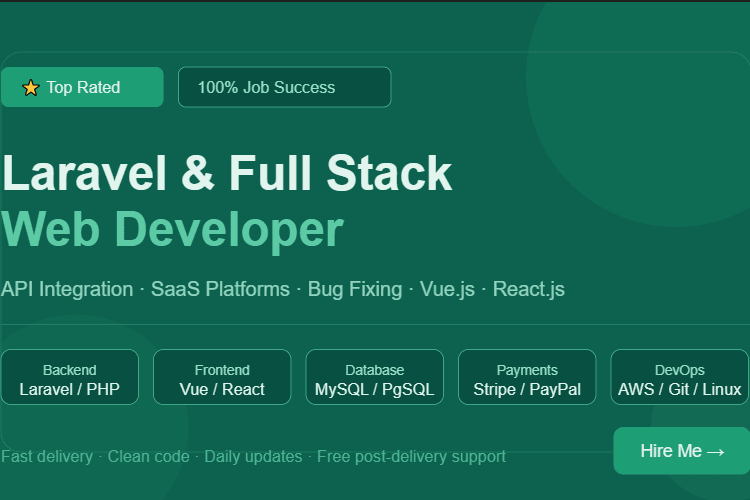This screenshot has height=500, width=750.
Task: Choose the Payments Stripe / PayPal card
Action: click(527, 377)
